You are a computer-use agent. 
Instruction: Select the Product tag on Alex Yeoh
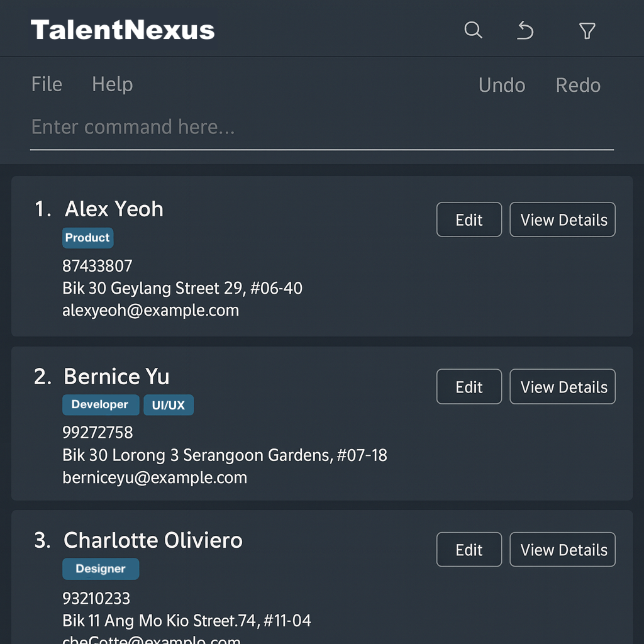tap(87, 238)
